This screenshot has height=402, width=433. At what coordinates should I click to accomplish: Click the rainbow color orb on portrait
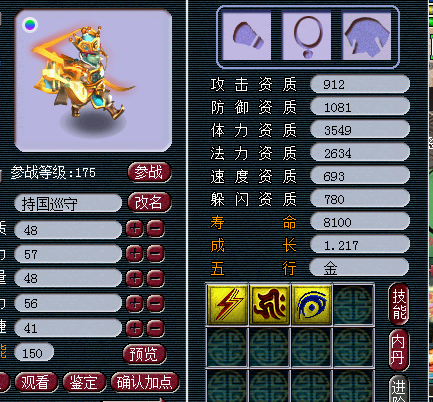(x=30, y=25)
